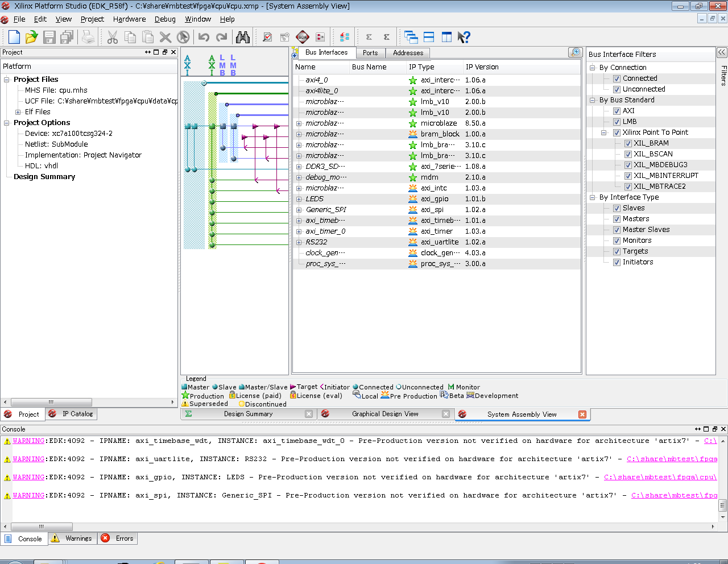This screenshot has height=564, width=728.
Task: Click the tile windows horizontally icon
Action: point(429,38)
